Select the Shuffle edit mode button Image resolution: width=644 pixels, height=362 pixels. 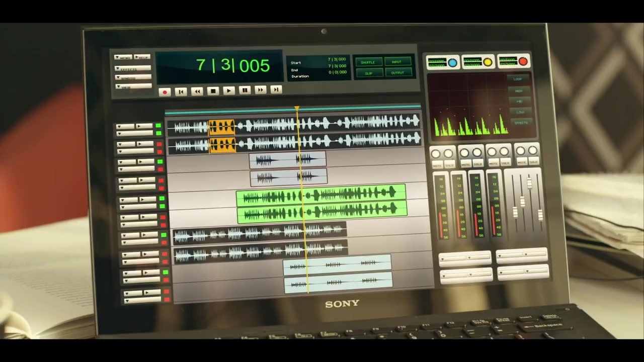pos(368,62)
